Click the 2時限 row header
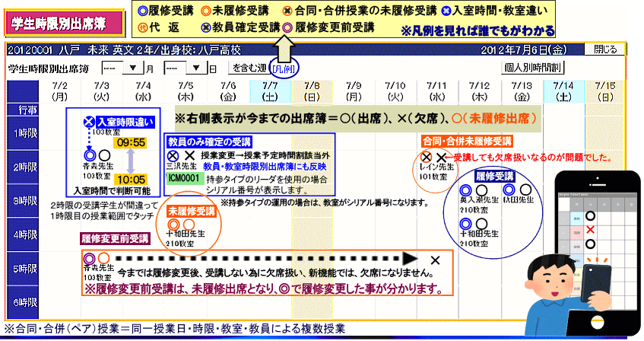Viewport: 644px width, 341px height. tap(24, 167)
